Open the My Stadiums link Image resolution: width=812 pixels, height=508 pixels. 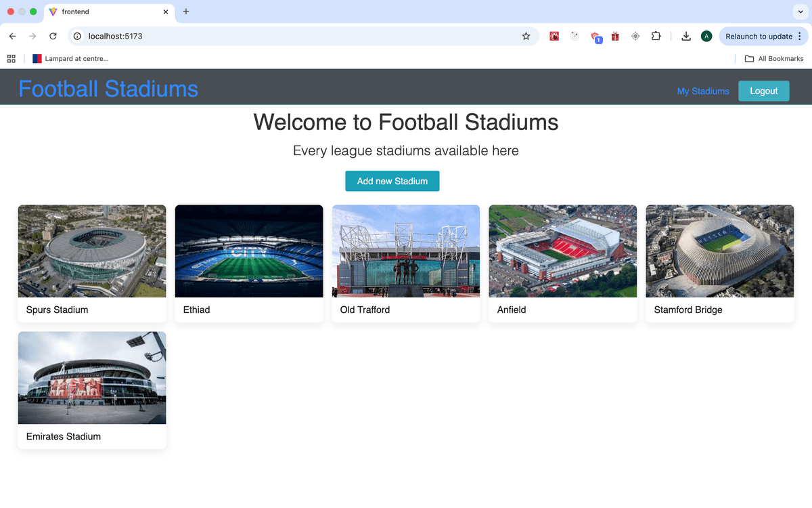pyautogui.click(x=703, y=91)
